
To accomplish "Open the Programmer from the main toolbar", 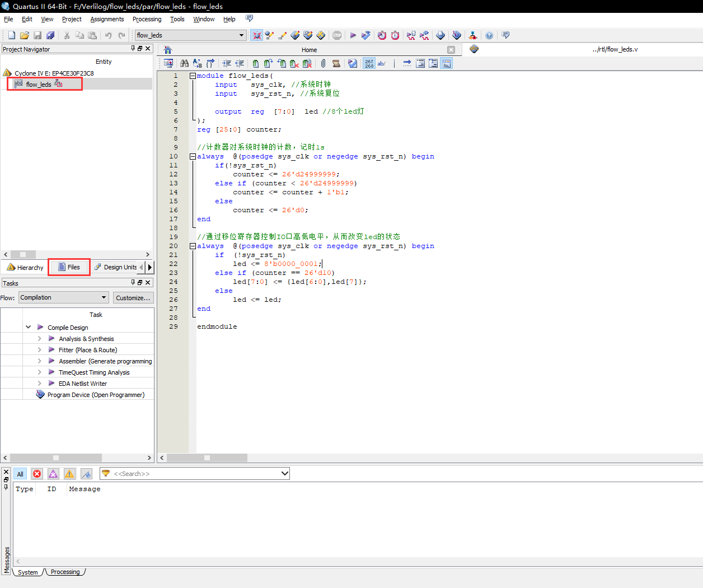I will (x=457, y=35).
